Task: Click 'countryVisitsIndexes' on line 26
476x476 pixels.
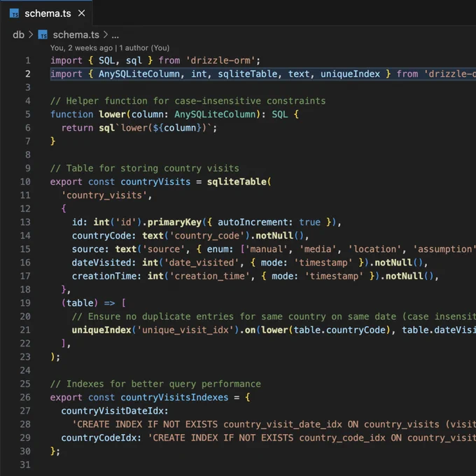Action: point(174,397)
